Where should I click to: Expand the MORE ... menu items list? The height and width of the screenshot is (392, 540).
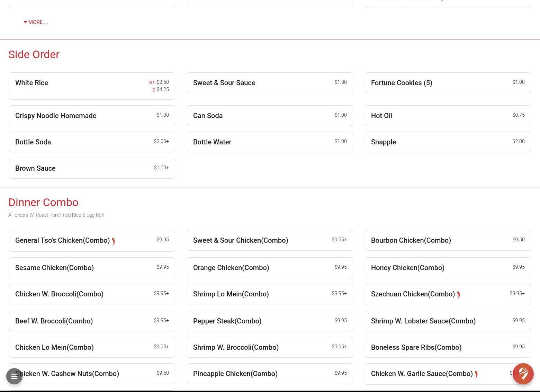(x=36, y=22)
